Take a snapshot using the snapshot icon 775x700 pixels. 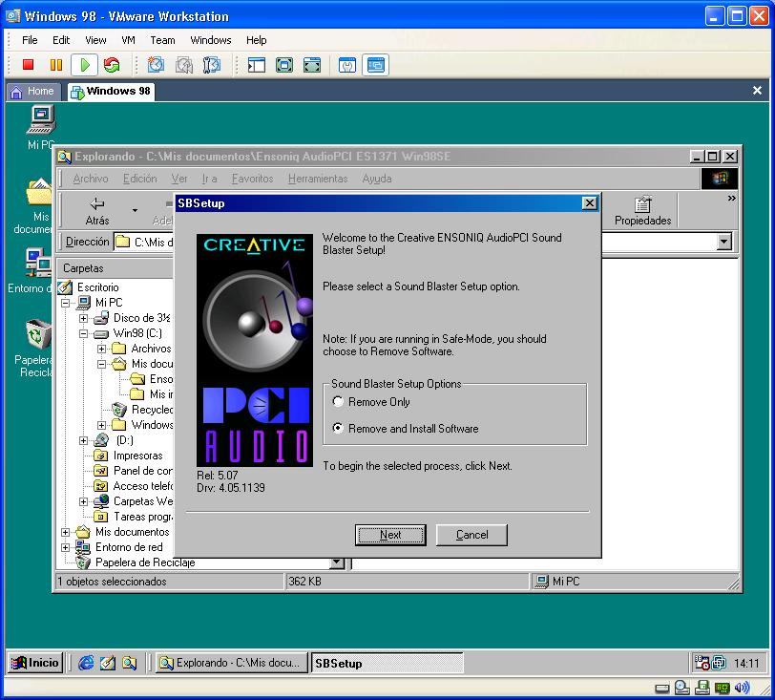(x=156, y=65)
